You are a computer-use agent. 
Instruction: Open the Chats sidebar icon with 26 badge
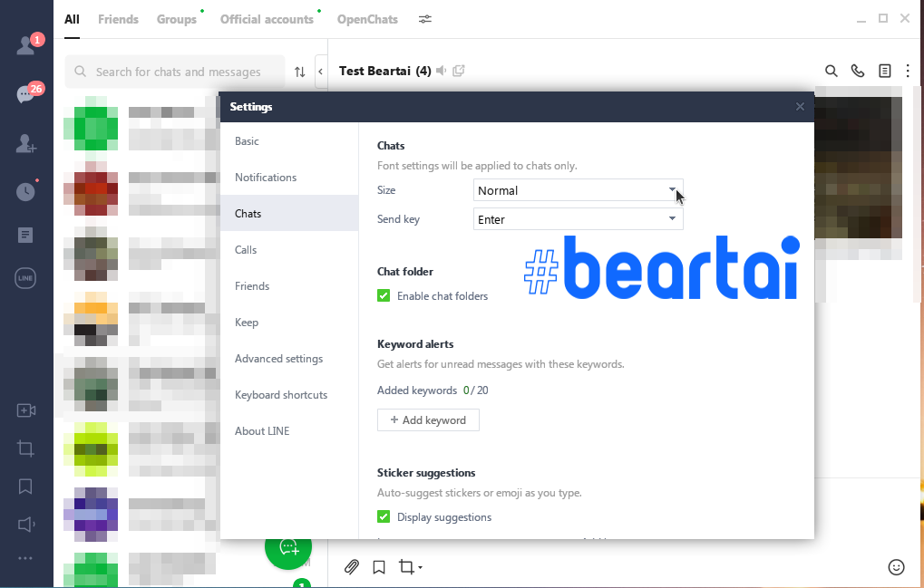pos(25,94)
